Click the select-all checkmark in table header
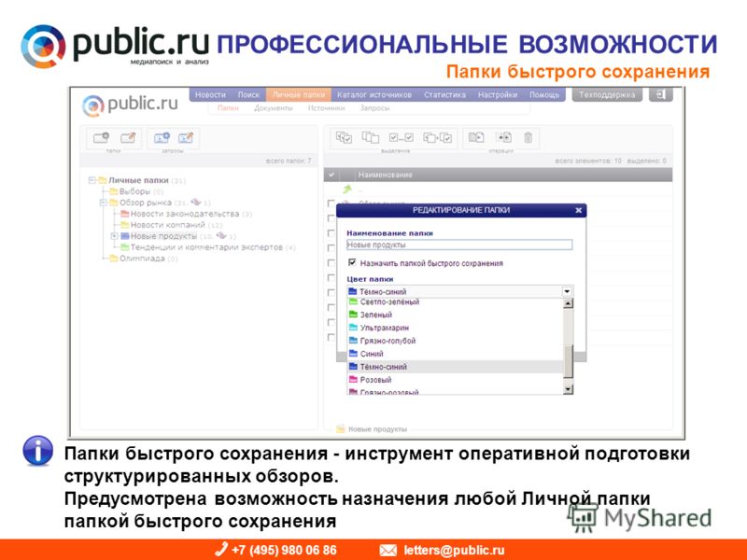This screenshot has width=747, height=560. click(331, 175)
